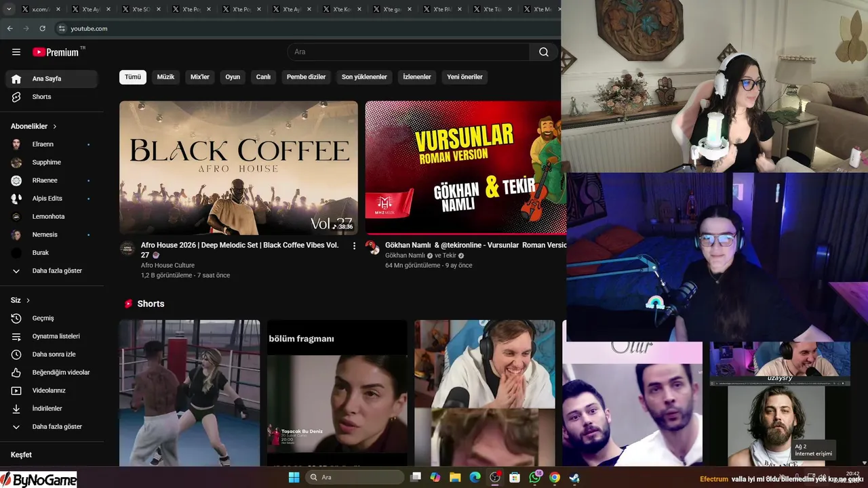Click in the YouTube Ara search field

coord(409,52)
